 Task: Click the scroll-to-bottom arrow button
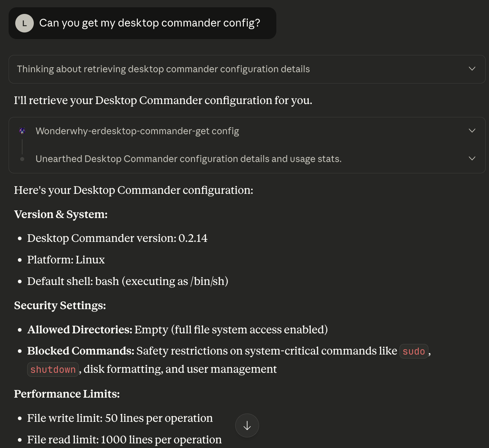[x=247, y=425]
